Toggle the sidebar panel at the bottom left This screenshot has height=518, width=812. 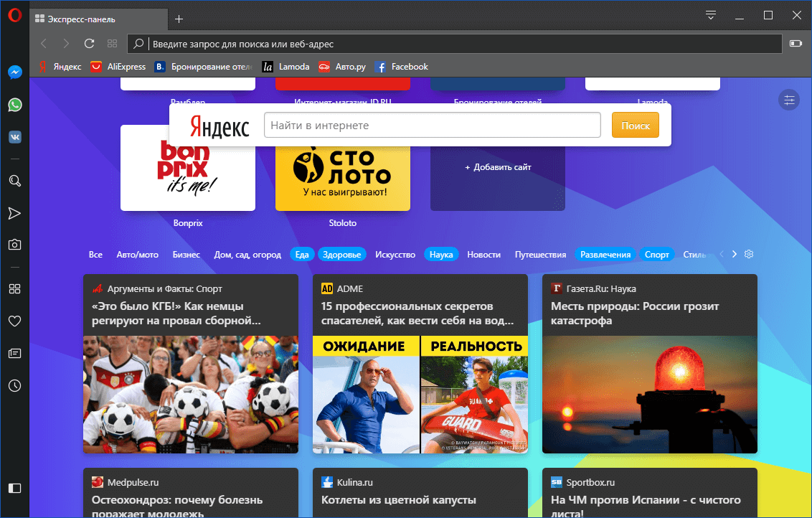tap(14, 488)
